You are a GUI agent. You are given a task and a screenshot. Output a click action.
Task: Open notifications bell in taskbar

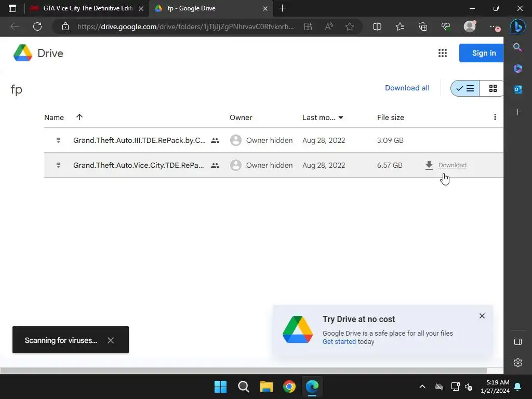pyautogui.click(x=518, y=387)
